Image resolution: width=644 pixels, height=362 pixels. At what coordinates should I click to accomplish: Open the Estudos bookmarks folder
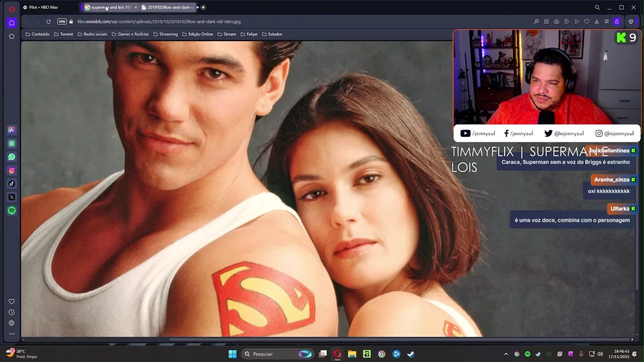click(272, 34)
